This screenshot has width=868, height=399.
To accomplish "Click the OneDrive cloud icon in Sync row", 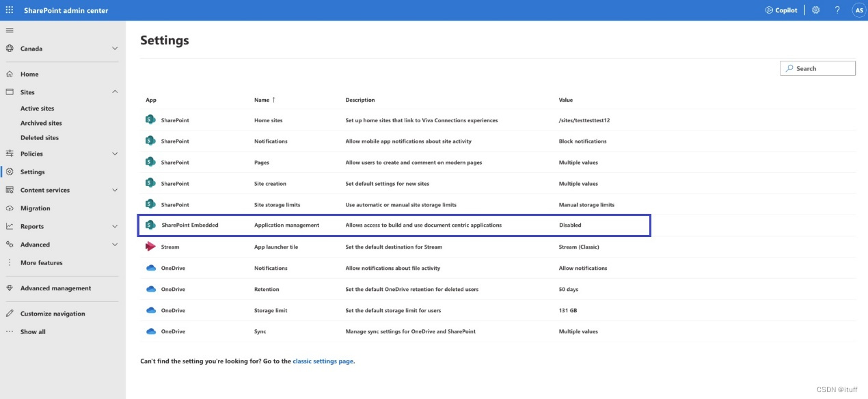I will 151,331.
